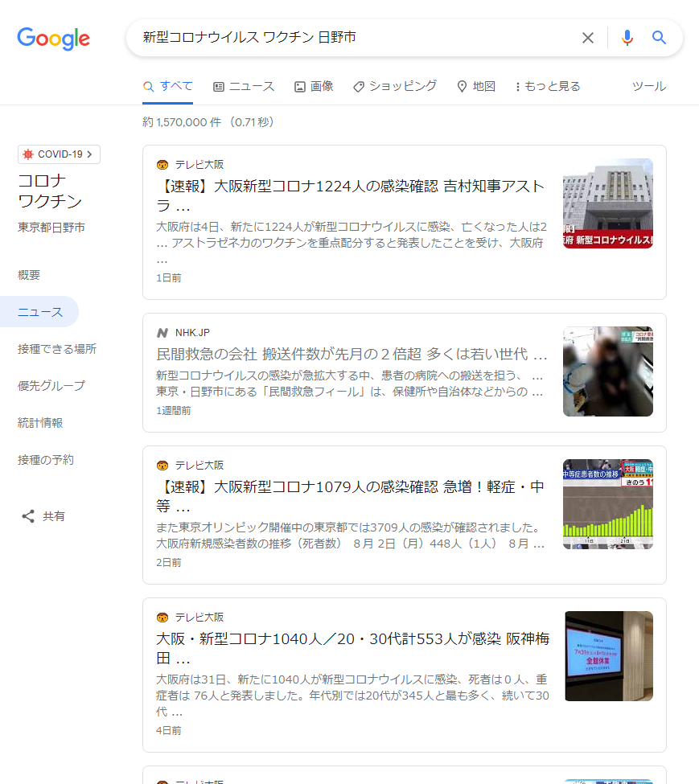Open the COVID-19 chip

point(59,154)
